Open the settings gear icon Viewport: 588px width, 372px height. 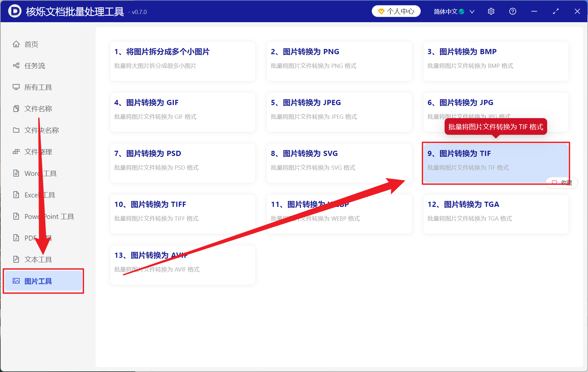pyautogui.click(x=491, y=11)
